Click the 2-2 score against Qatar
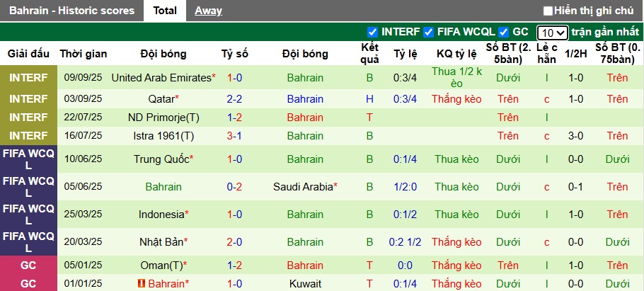Screen dimensions: 644x291 pos(235,99)
